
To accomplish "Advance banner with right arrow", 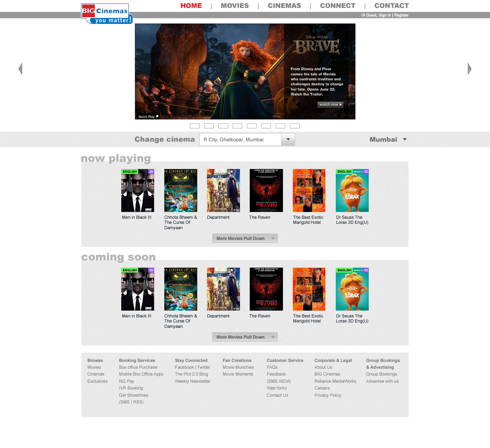I will coord(470,69).
